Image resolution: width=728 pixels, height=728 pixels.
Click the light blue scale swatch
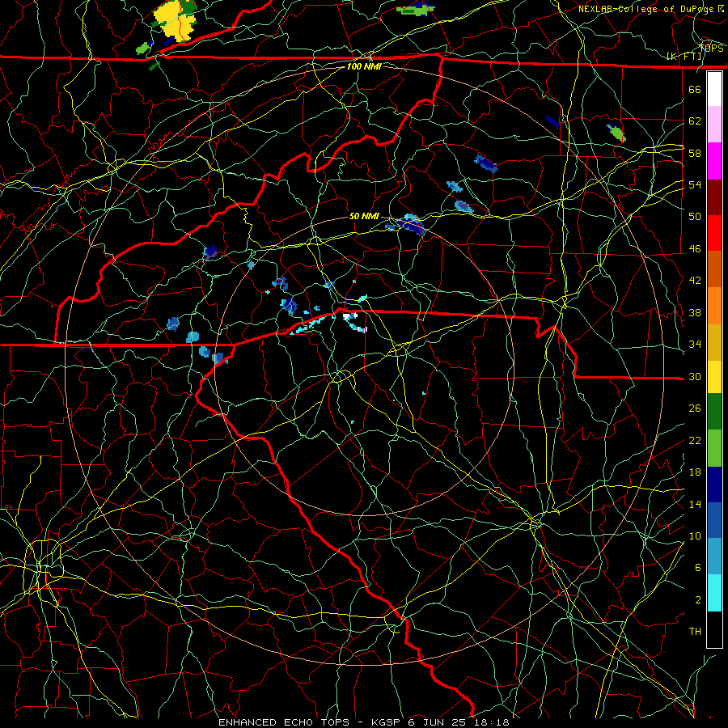coord(714,557)
